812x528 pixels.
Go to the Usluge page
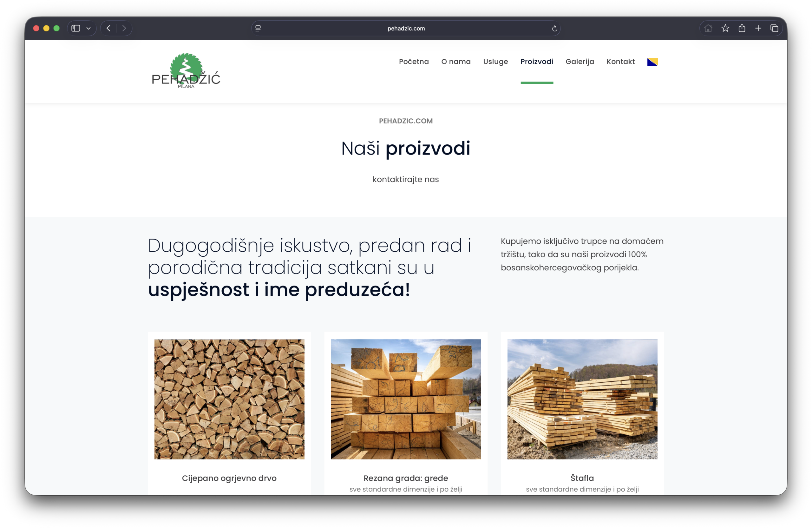pos(495,62)
